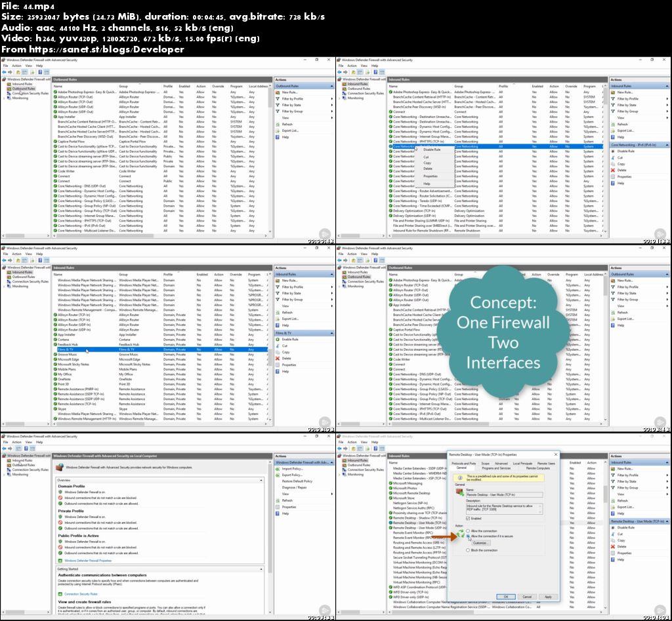Click Refresh icon in Concept slide window Actions

(x=613, y=312)
